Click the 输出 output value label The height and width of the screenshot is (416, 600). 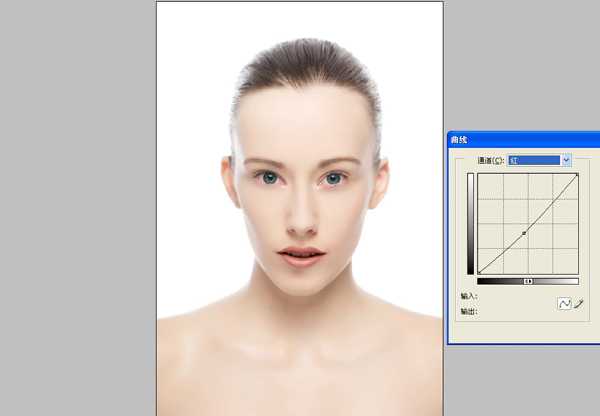coord(469,312)
